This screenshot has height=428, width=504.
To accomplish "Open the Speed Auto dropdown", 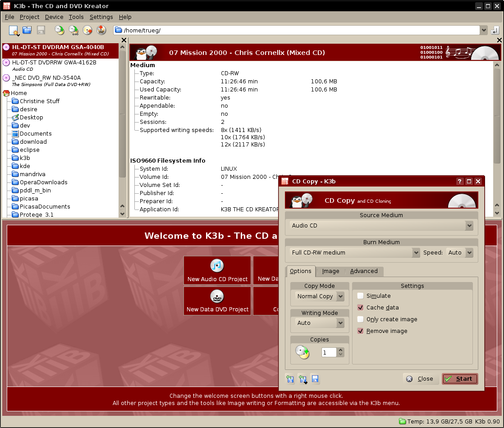I will pyautogui.click(x=459, y=253).
